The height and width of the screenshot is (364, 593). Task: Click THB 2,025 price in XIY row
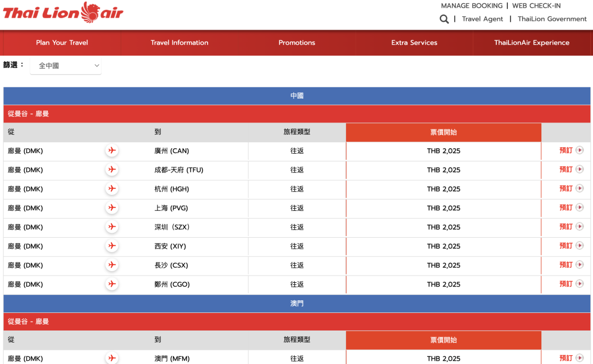point(444,246)
